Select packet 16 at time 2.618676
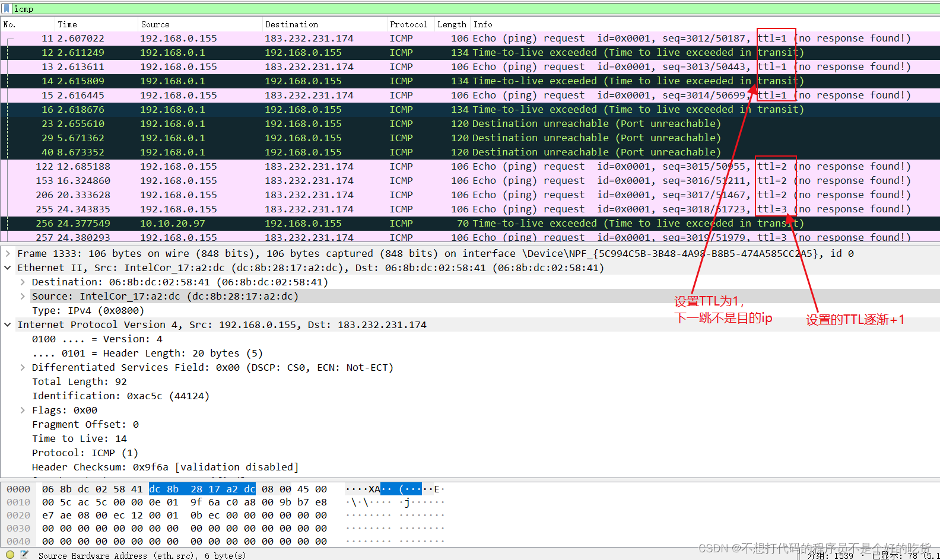The image size is (940, 560). (x=470, y=109)
